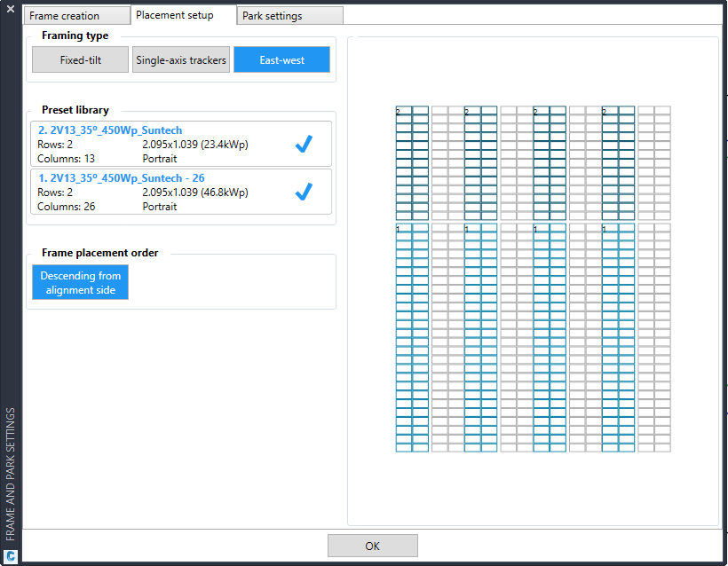Toggle the East-west framing type
728x566 pixels.
281,60
